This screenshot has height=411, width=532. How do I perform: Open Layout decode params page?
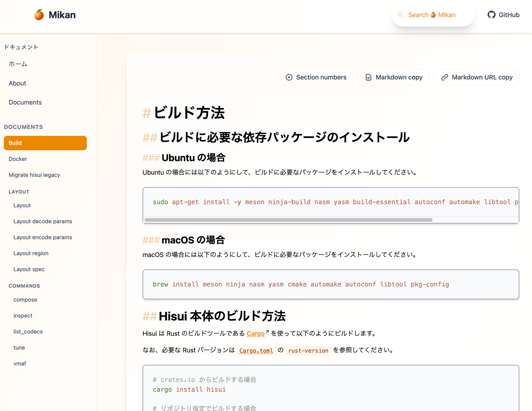click(x=43, y=221)
